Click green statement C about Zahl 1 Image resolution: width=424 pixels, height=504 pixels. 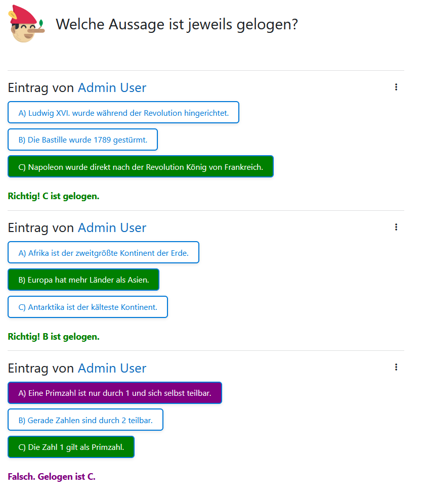(71, 447)
